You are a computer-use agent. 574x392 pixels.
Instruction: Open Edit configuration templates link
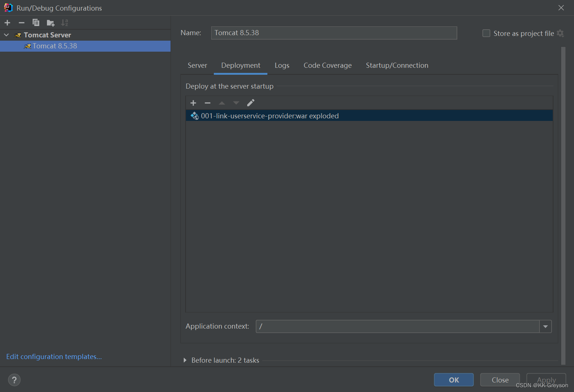[x=54, y=356]
